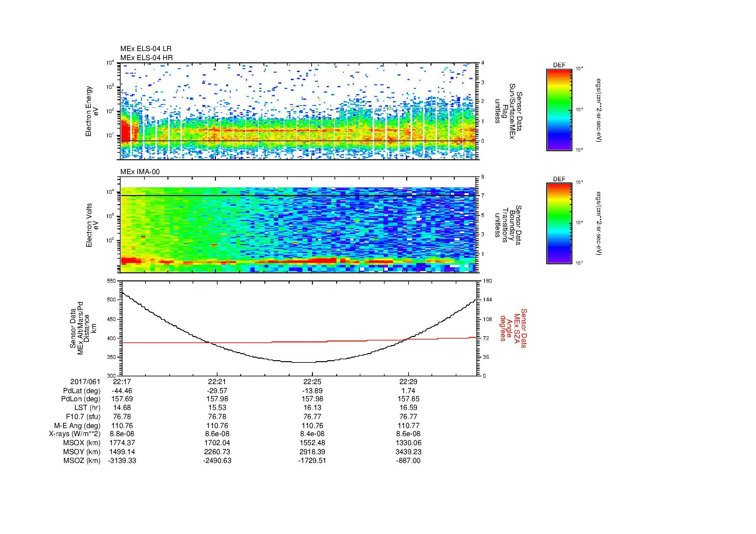Click the PdLat (deg) row label
756x534 pixels.
(82, 391)
